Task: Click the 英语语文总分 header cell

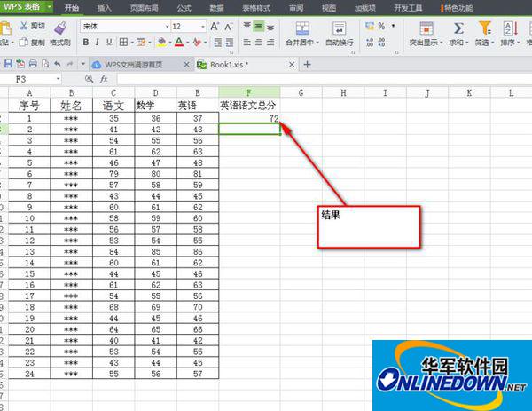Action: pos(249,106)
